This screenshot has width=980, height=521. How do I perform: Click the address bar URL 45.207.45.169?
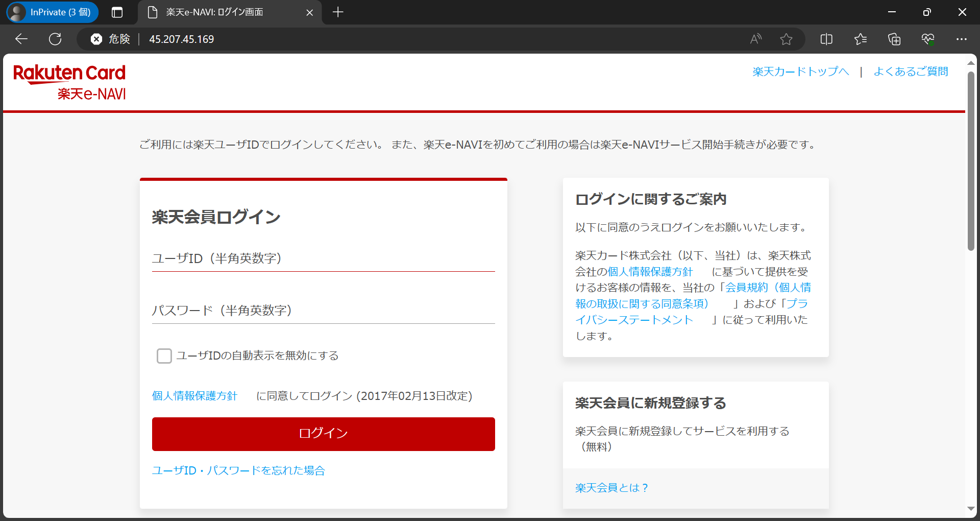(x=181, y=39)
